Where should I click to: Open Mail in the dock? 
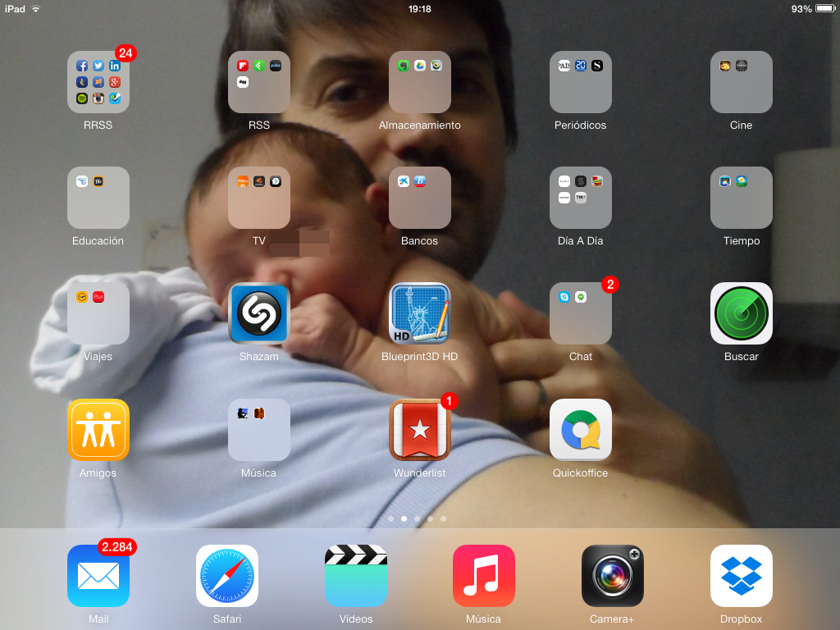pos(98,576)
